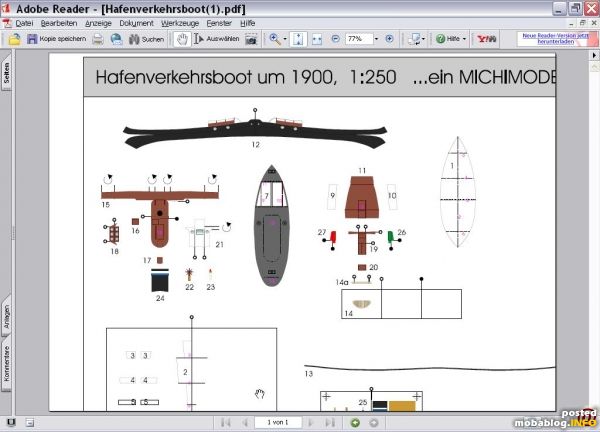Click the part number label 13
The image size is (600, 432).
click(x=309, y=374)
